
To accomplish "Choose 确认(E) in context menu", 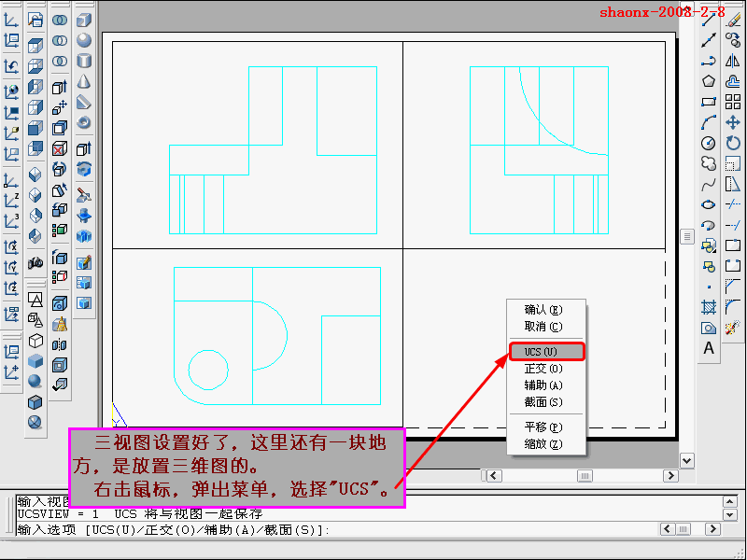I will (x=543, y=310).
